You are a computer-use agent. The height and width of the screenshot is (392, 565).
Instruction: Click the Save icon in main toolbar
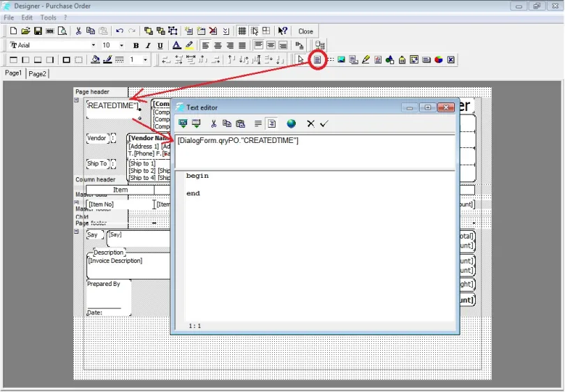point(38,31)
